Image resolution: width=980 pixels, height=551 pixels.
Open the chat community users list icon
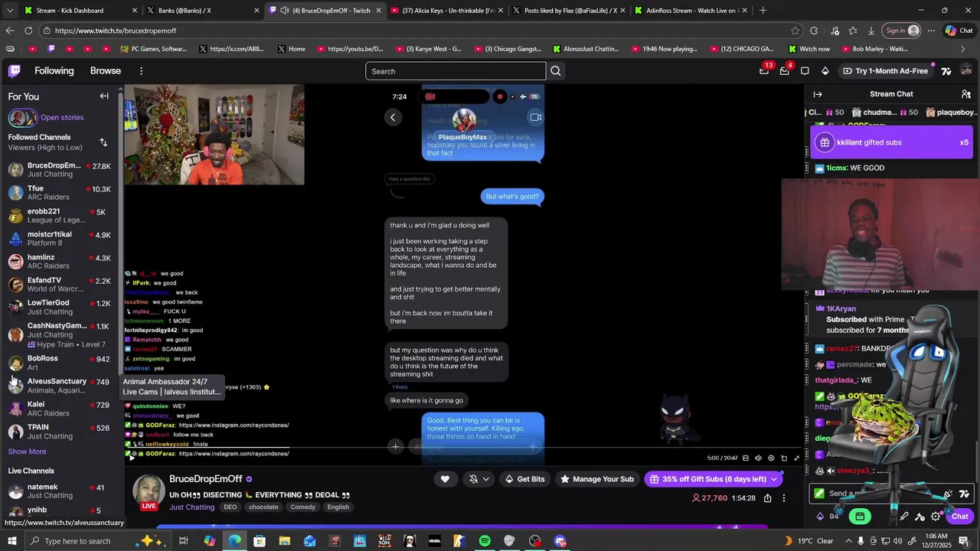pyautogui.click(x=966, y=94)
